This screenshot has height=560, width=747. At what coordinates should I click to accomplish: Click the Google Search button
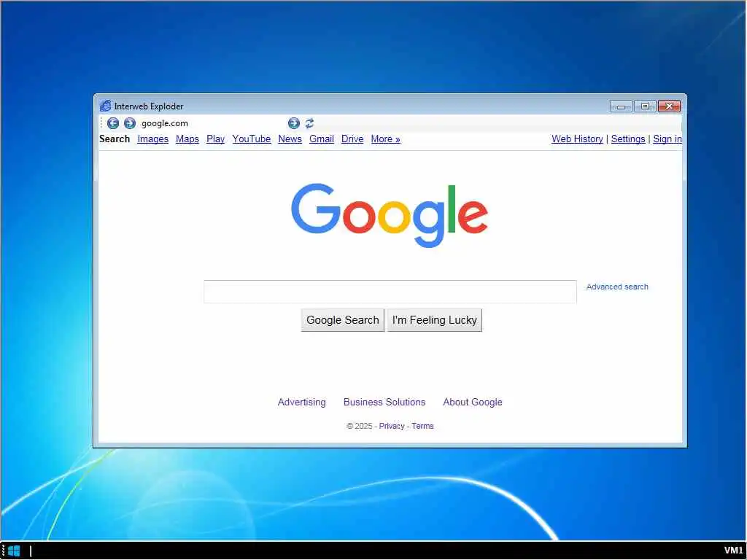point(343,320)
